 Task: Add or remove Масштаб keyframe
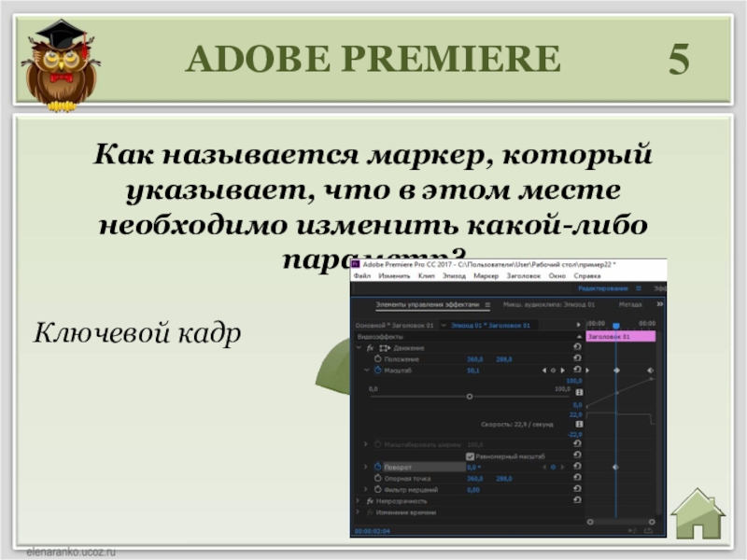pos(553,370)
